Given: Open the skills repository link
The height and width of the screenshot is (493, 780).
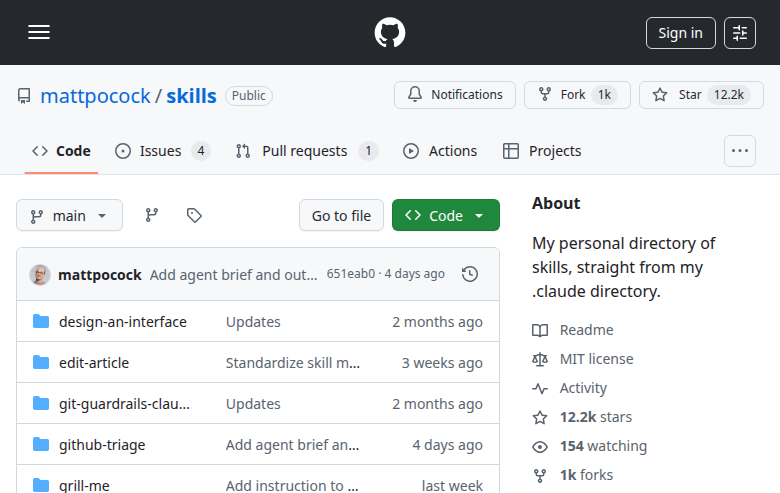Looking at the screenshot, I should click(x=191, y=96).
